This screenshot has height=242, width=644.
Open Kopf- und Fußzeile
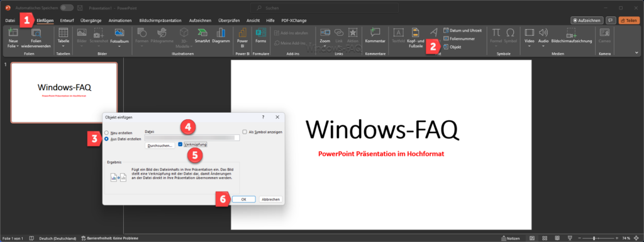click(x=415, y=38)
